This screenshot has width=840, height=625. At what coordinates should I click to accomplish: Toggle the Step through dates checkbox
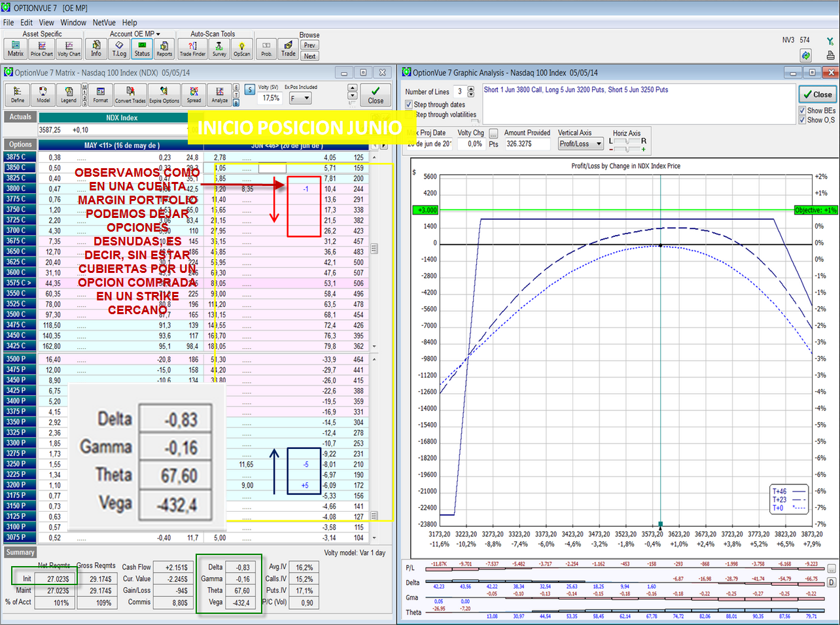(x=409, y=105)
